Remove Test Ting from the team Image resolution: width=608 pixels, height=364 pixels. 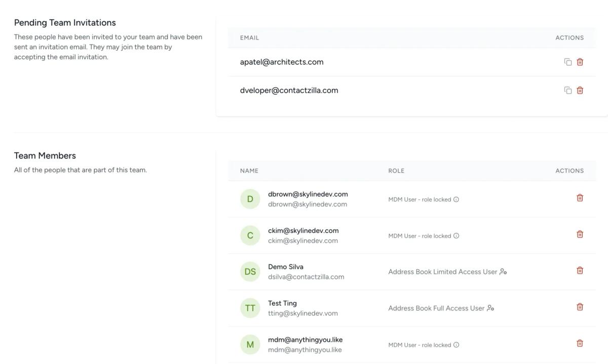[x=580, y=306]
